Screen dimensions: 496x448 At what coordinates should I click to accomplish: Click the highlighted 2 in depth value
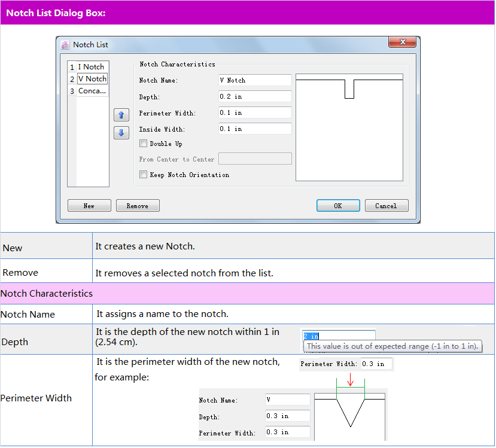[x=311, y=336]
